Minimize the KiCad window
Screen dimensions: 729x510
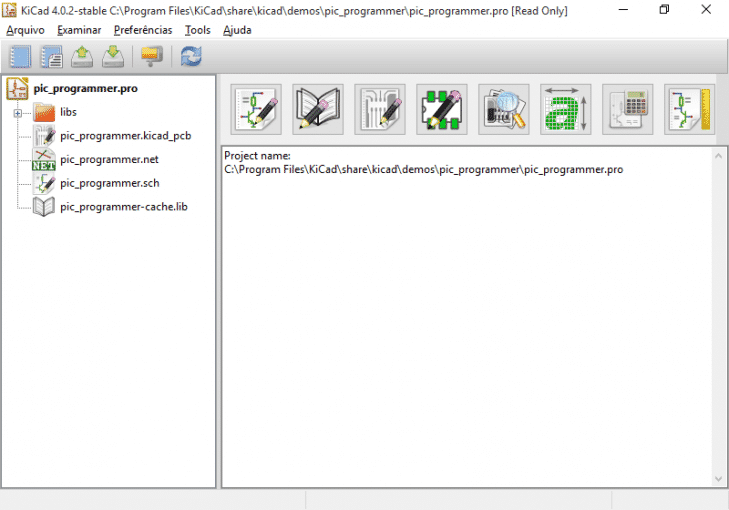click(623, 10)
